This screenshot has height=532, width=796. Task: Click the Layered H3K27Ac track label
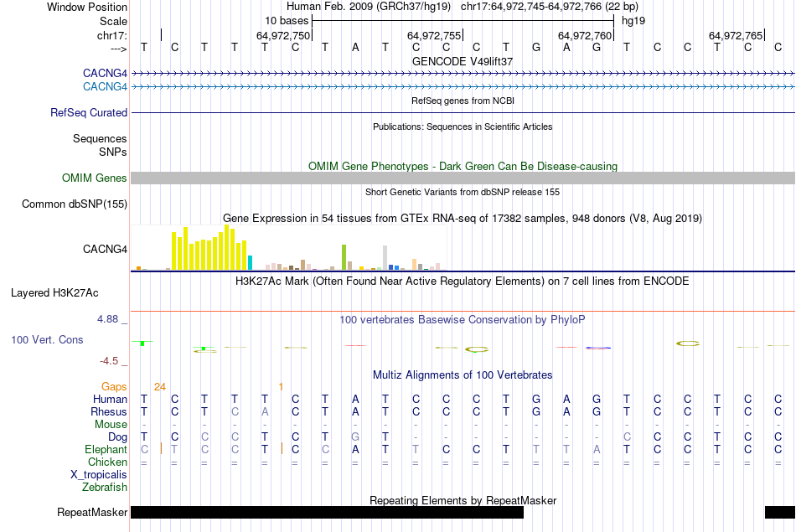(54, 293)
